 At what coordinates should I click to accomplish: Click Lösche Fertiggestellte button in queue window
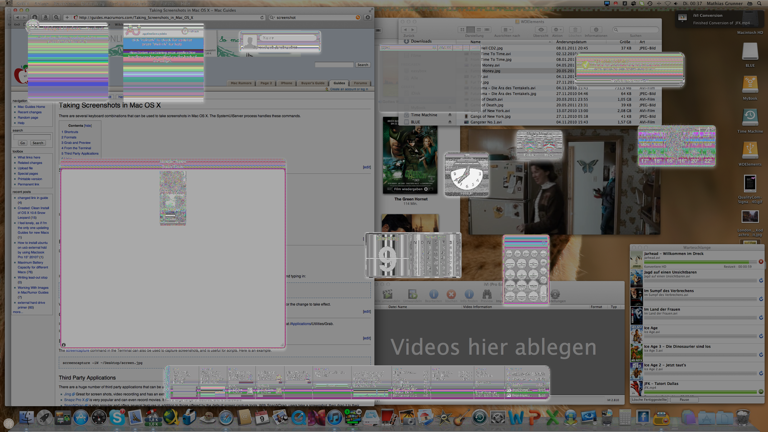649,400
